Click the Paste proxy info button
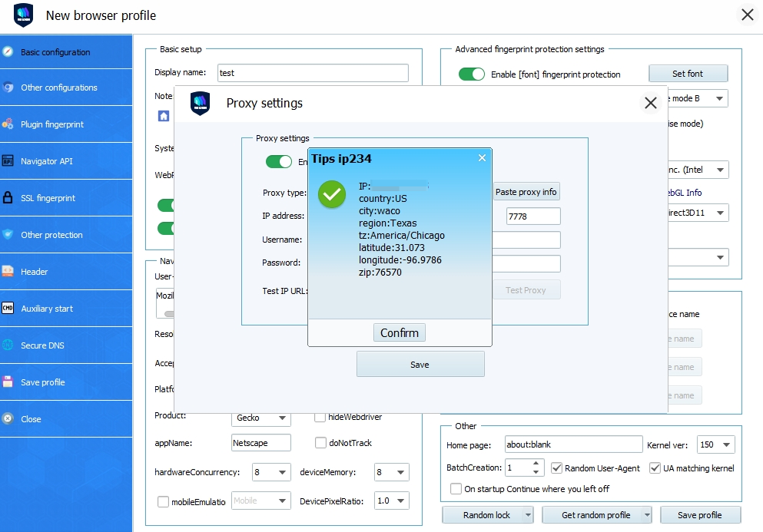The image size is (763, 532). point(526,192)
